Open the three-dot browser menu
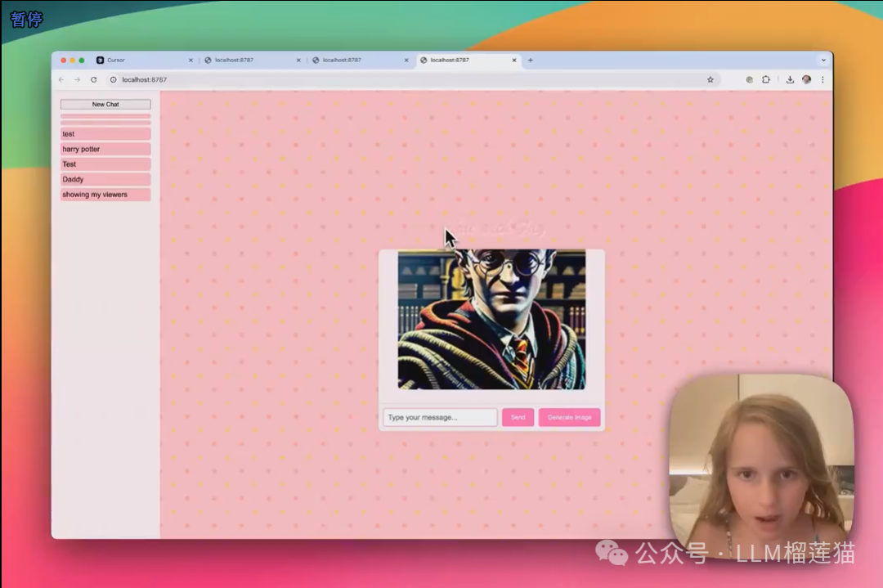This screenshot has width=883, height=588. click(x=822, y=80)
